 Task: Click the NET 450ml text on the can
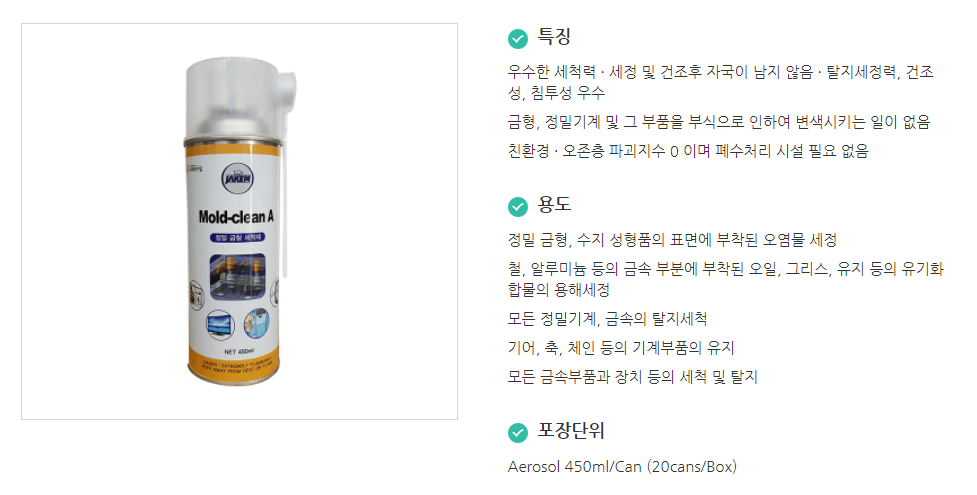tap(239, 352)
